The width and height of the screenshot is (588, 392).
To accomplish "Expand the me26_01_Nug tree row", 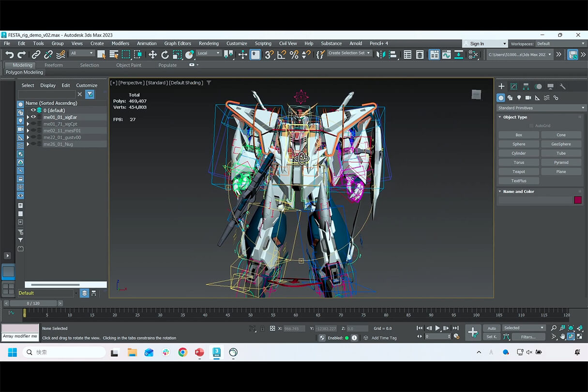I will 28,144.
